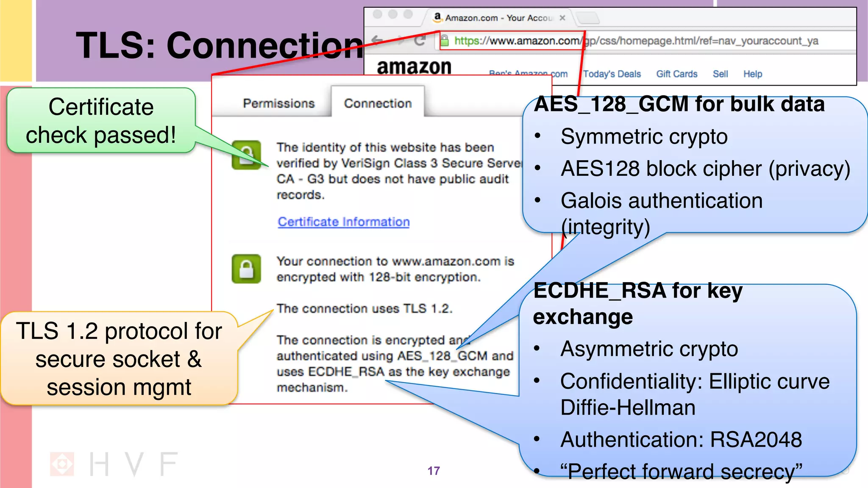Image resolution: width=868 pixels, height=488 pixels.
Task: Open Today's Deals link
Action: (x=612, y=74)
